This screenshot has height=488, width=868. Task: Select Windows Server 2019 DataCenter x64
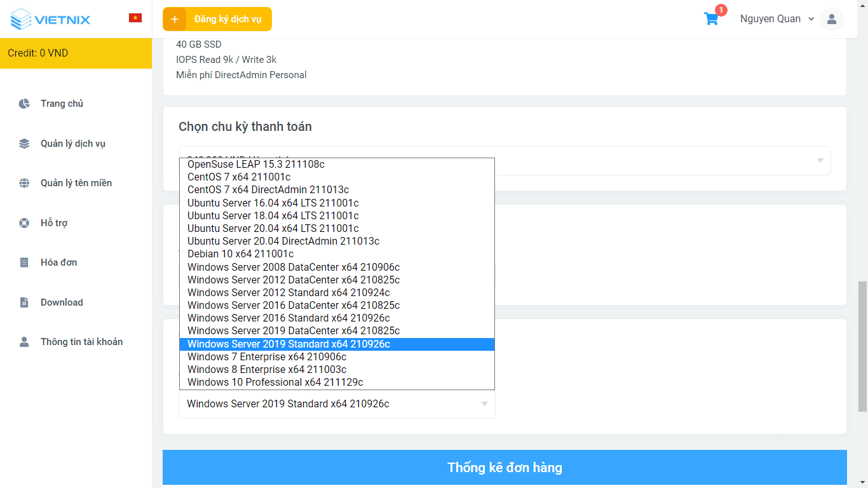pos(337,331)
